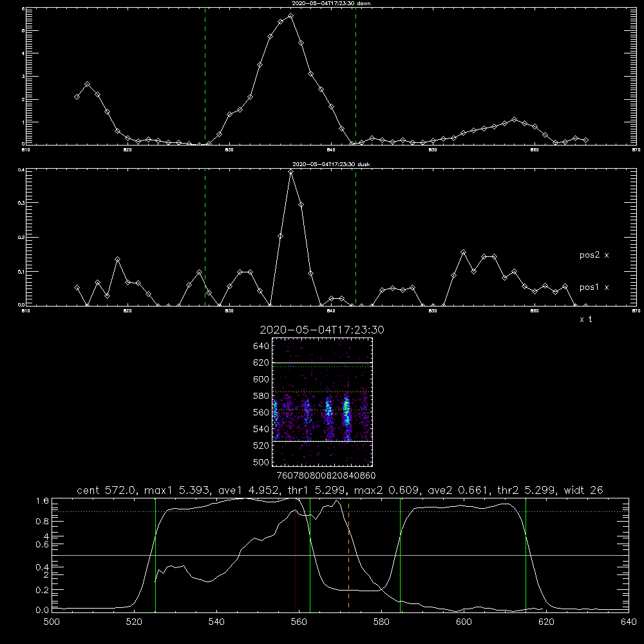Click the '560' label on the spectrogram y-axis
This screenshot has width=644, height=644.
click(x=261, y=413)
